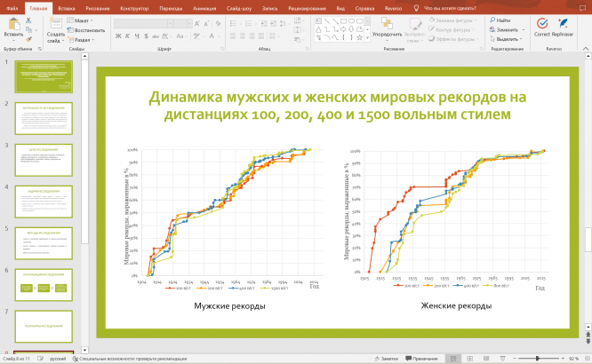Select slide 3 thumbnail
The width and height of the screenshot is (592, 364).
coord(44,160)
